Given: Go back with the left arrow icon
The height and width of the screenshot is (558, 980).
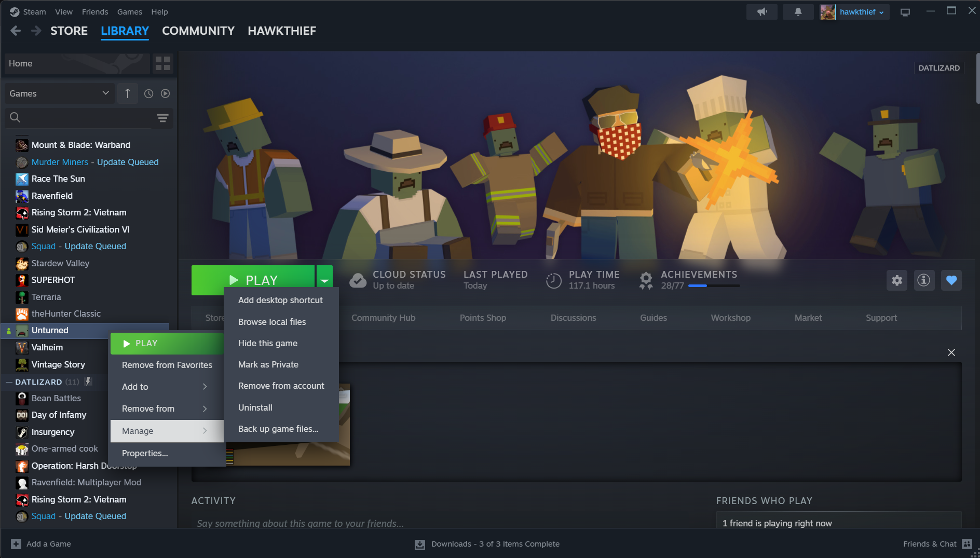Looking at the screenshot, I should [16, 31].
